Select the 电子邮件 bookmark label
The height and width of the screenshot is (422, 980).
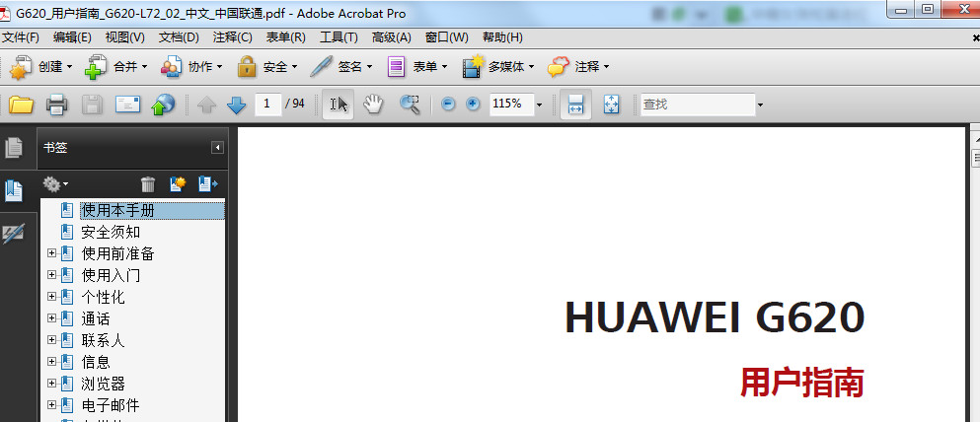[111, 405]
